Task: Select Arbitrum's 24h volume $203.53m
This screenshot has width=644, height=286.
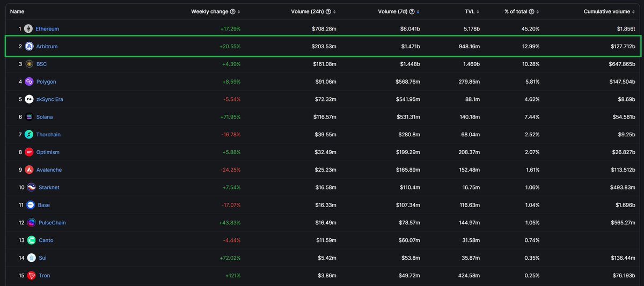Action: click(324, 47)
